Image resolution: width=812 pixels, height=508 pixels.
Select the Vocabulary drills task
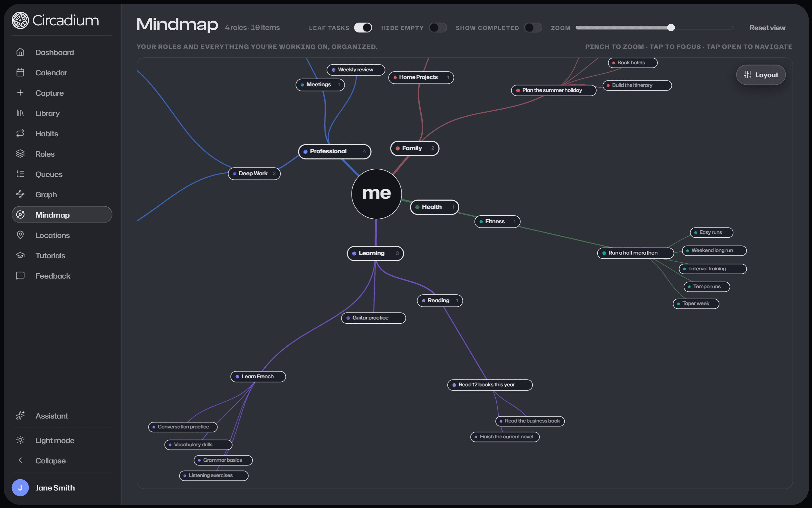(198, 445)
